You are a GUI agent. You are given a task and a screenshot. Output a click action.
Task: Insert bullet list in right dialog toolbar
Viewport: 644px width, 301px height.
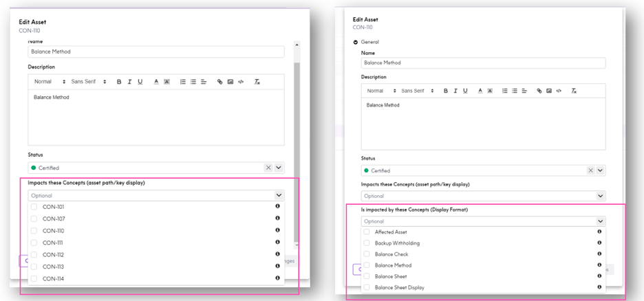pos(515,91)
